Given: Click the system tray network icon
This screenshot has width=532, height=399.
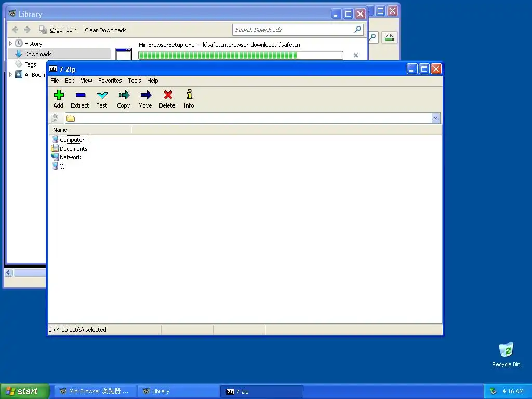Looking at the screenshot, I should (493, 391).
